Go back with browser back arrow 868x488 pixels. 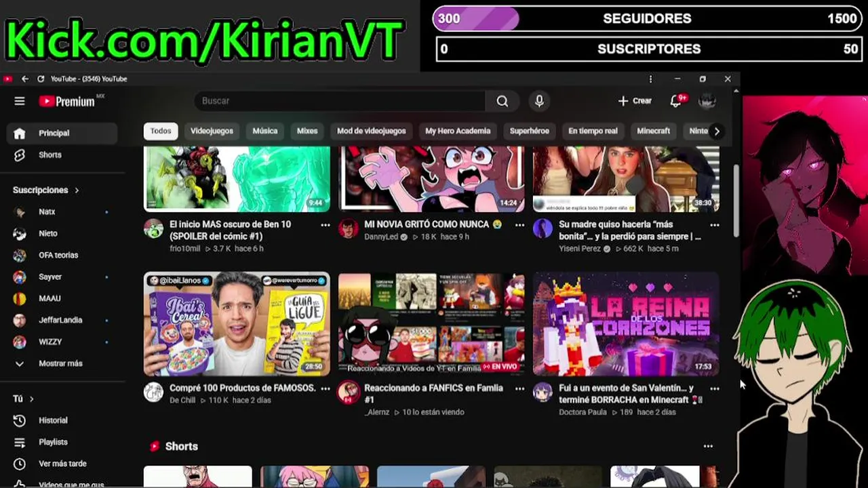click(x=25, y=79)
